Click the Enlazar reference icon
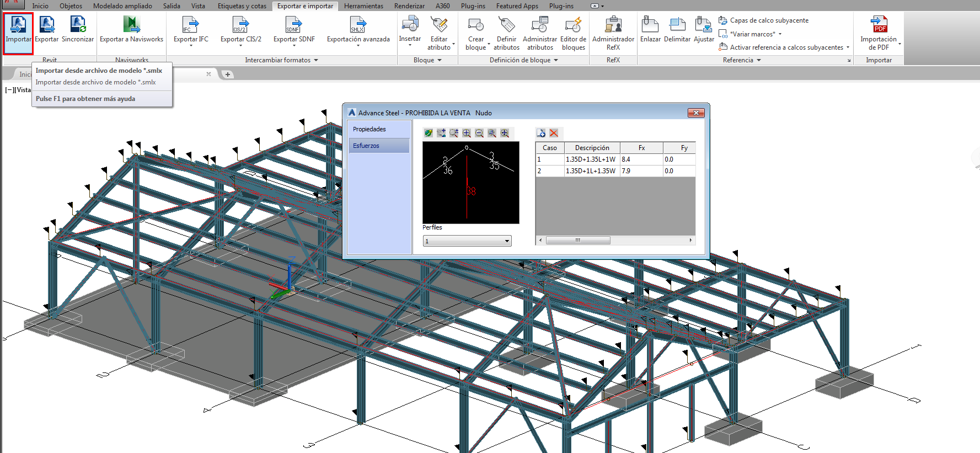 650,24
